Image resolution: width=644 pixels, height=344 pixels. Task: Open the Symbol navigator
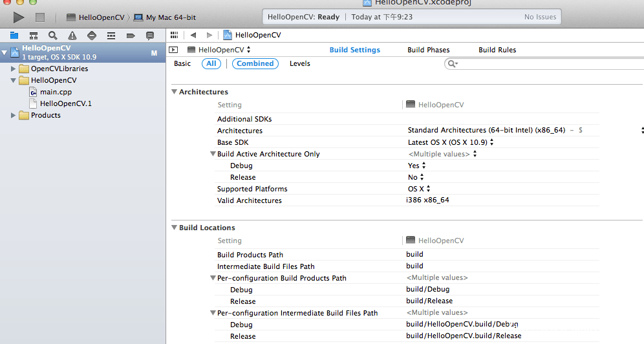tap(33, 36)
